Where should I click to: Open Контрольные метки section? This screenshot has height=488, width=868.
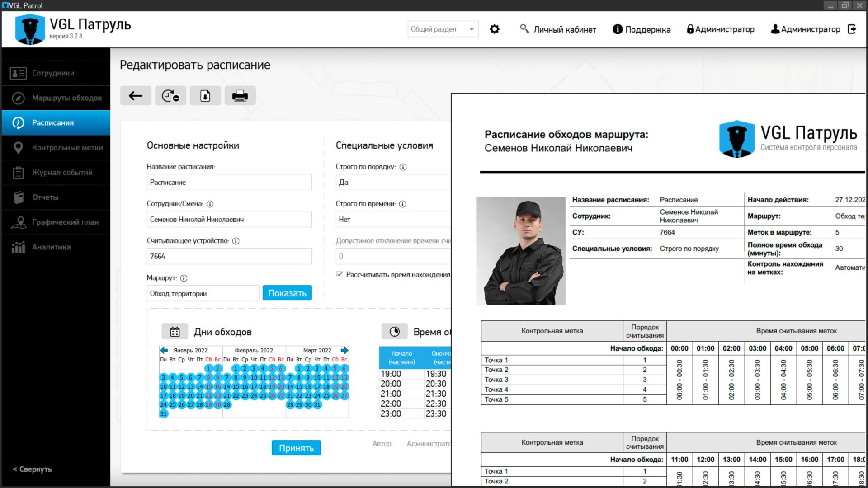click(x=56, y=148)
